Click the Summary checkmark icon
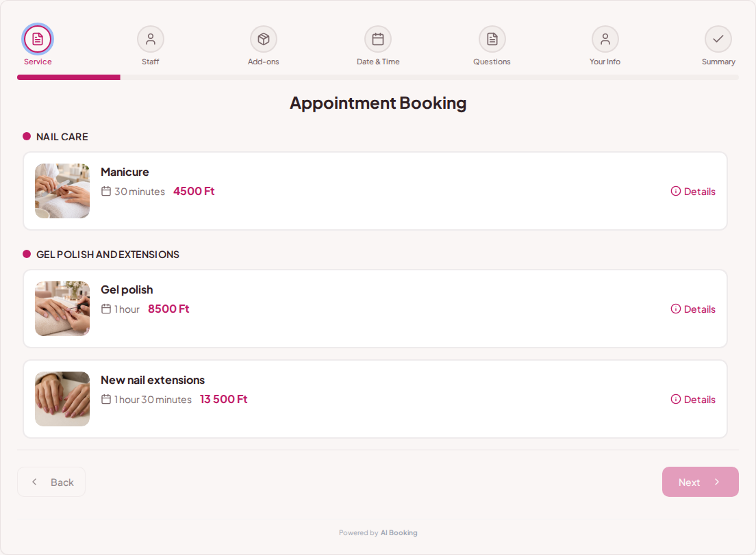 pyautogui.click(x=718, y=39)
